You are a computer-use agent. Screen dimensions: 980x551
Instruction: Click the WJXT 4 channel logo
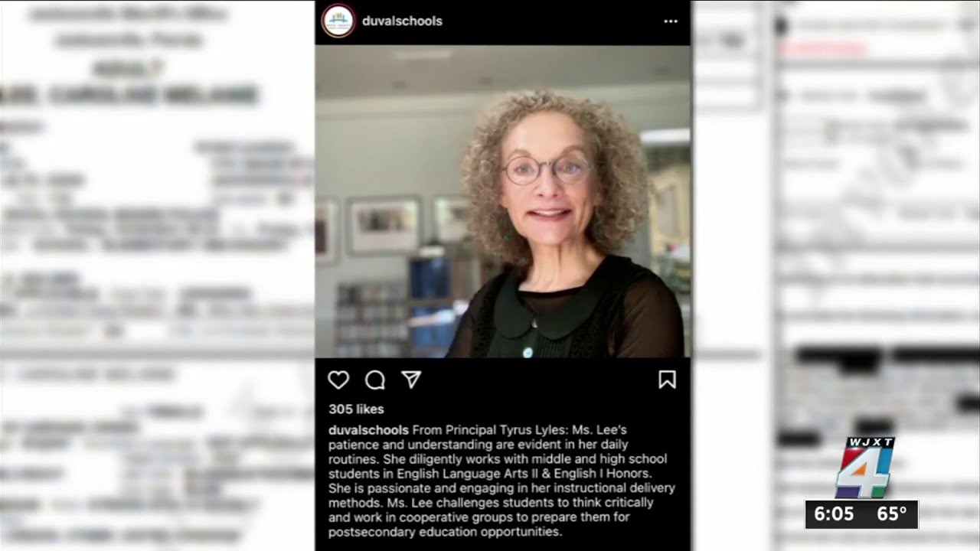tap(865, 468)
